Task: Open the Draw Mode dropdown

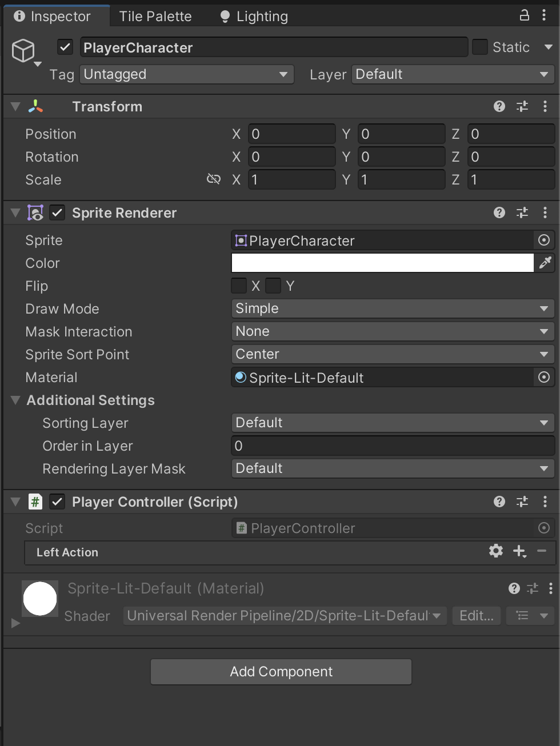Action: coord(392,308)
